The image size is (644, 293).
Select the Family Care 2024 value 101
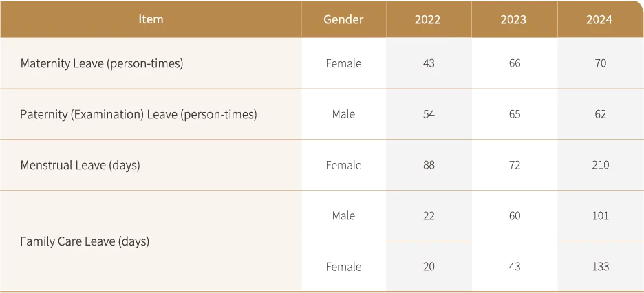600,216
